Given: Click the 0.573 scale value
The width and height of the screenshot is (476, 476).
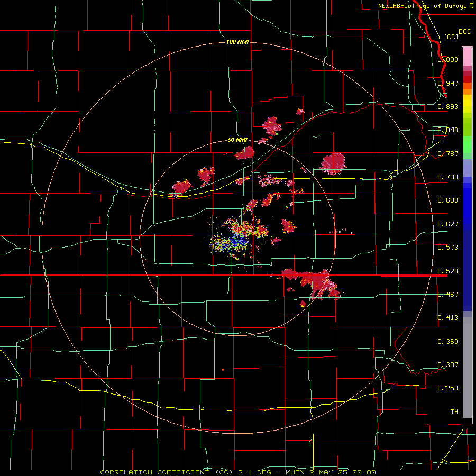Looking at the screenshot, I should 448,248.
